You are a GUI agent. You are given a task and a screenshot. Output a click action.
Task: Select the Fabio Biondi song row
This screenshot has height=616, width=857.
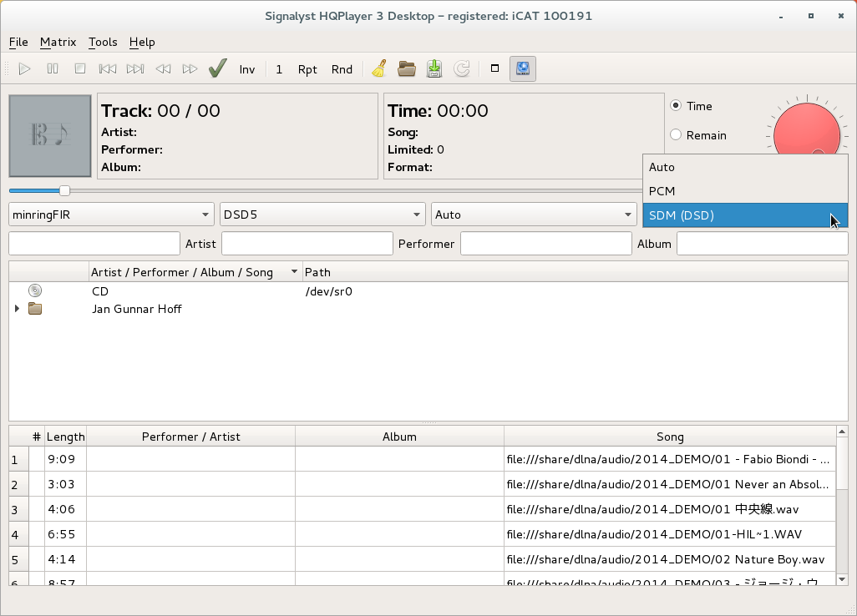pos(670,459)
